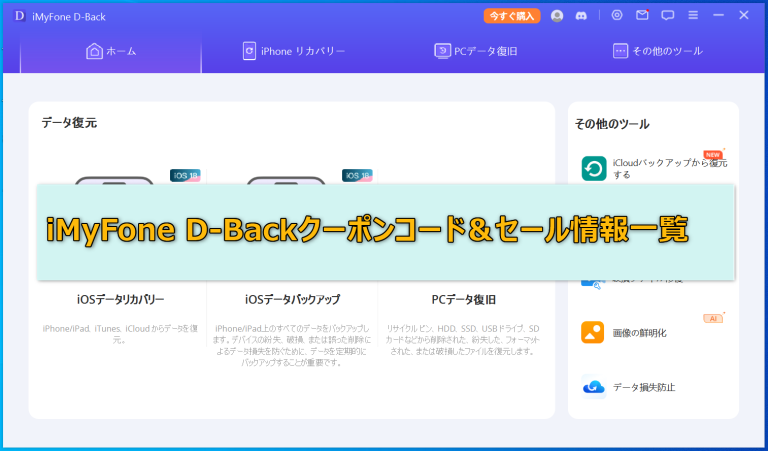The image size is (768, 451).
Task: Click the orange image enhancement icon
Action: [593, 332]
